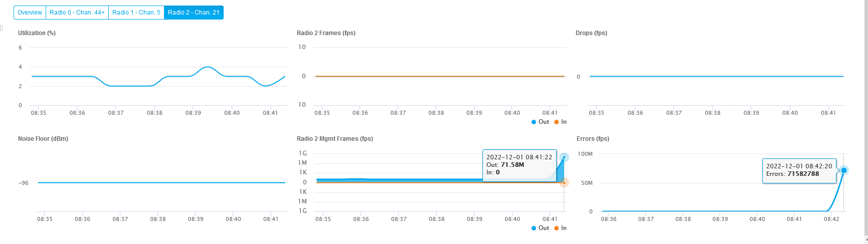The image size is (868, 244).
Task: Click the Radio 2 Mgmt Frames chart title
Action: (x=335, y=139)
